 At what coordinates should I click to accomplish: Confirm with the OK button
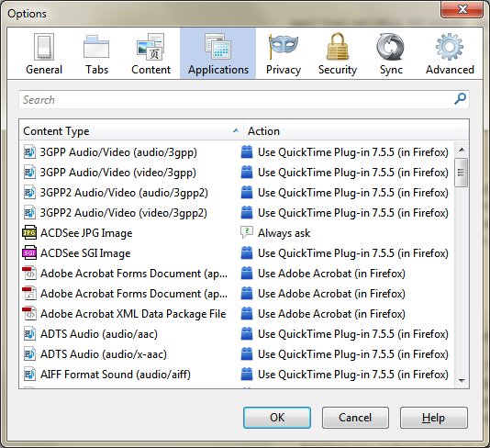[277, 418]
